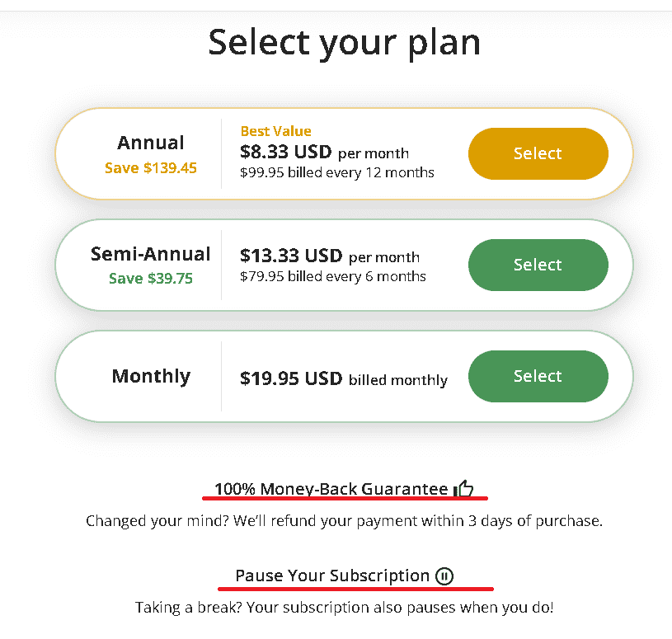Select the Monthly plan green button
This screenshot has height=639, width=672.
538,376
